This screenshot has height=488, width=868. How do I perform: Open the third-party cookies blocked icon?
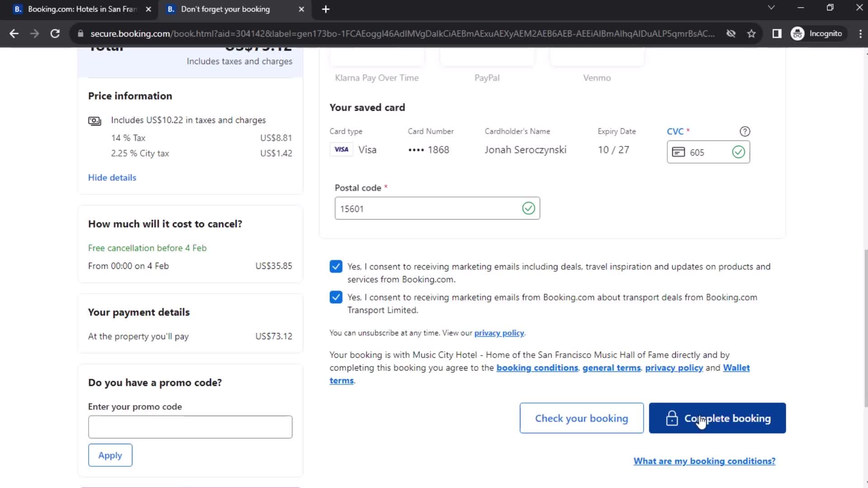coord(731,33)
